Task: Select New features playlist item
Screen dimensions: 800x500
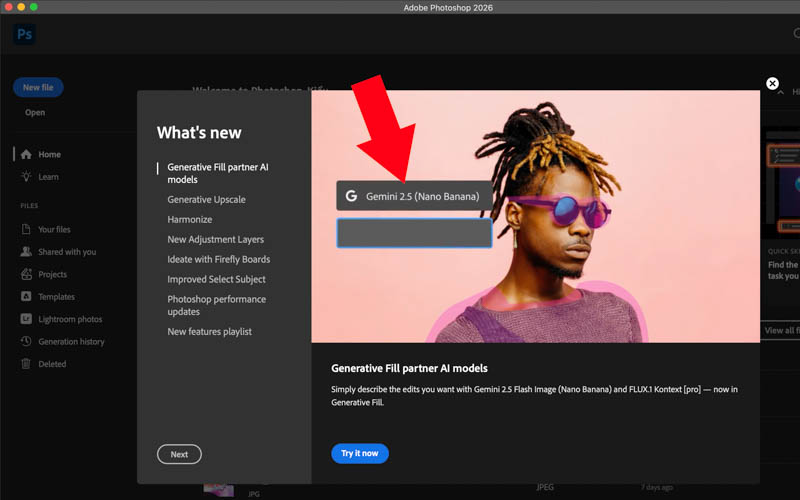Action: pos(209,332)
